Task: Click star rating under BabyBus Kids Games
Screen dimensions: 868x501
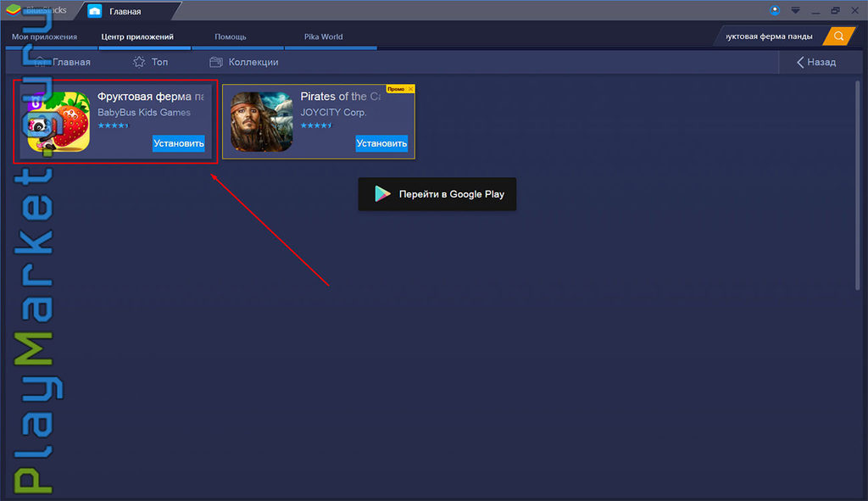Action: 113,125
